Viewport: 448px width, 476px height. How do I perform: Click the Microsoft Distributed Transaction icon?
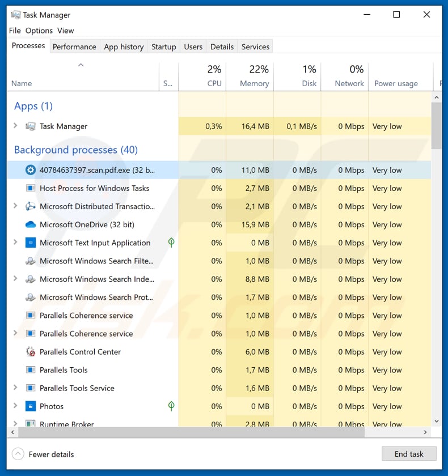coord(31,206)
